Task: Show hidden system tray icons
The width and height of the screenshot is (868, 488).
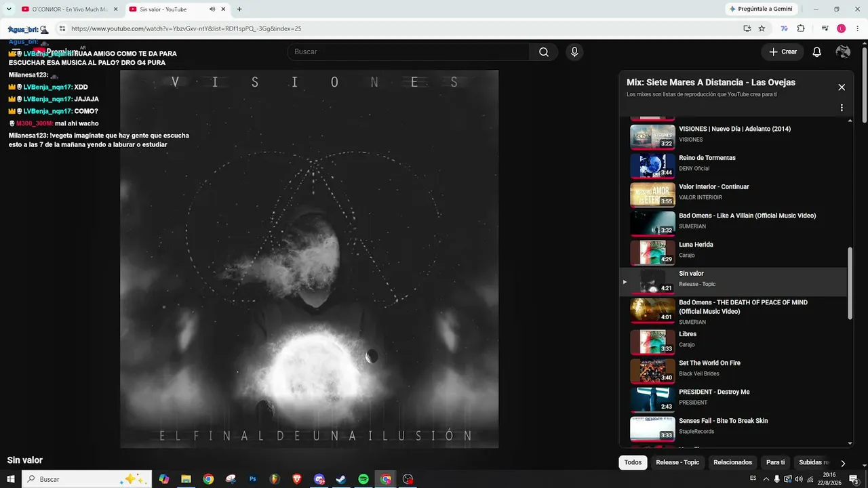Action: point(766,479)
